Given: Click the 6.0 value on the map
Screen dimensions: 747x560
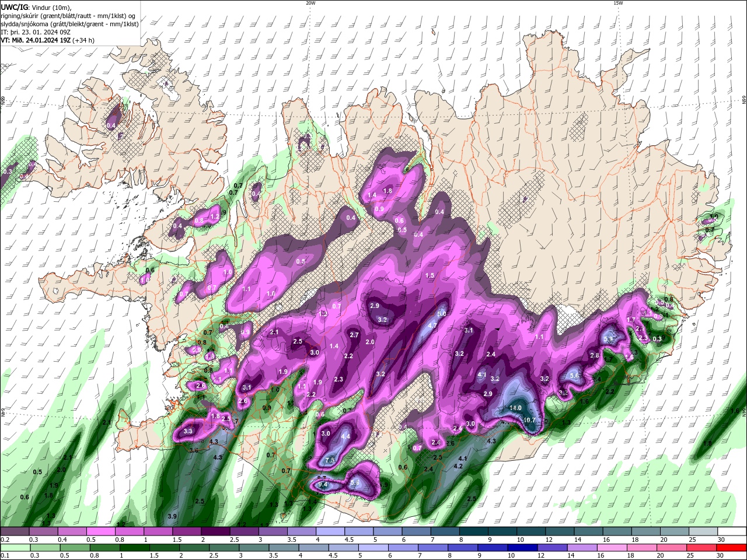Looking at the screenshot, I should 442,314.
